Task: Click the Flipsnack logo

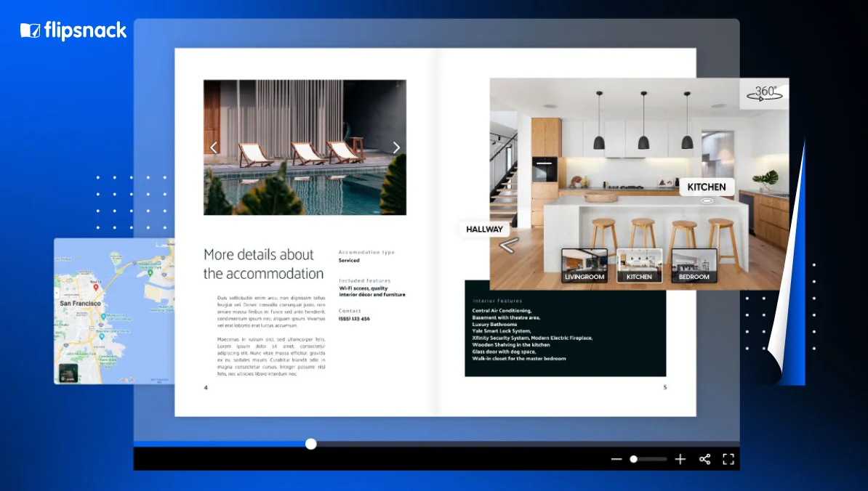Action: (72, 31)
